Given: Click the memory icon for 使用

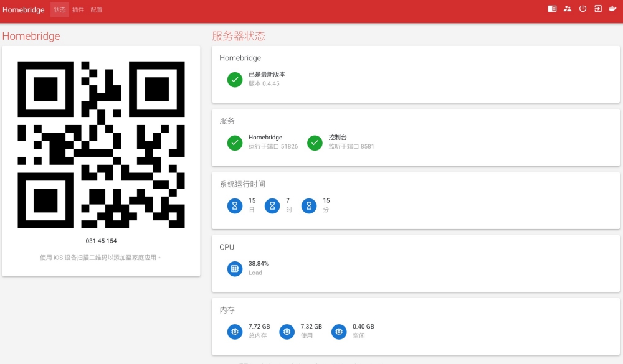Looking at the screenshot, I should [287, 332].
